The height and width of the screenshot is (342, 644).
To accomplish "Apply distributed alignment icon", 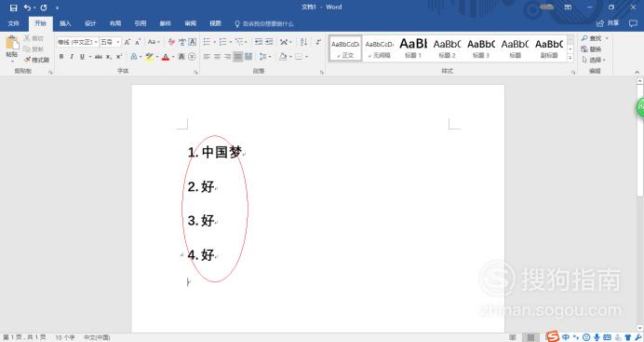I will [248, 57].
